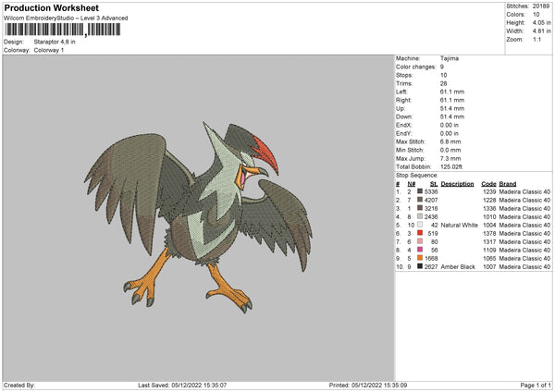Select the Min Stitch value '0.0 mm'
555x392 pixels.
click(x=450, y=151)
